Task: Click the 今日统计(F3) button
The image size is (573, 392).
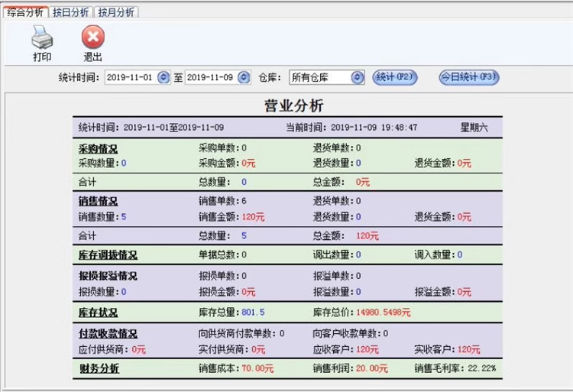Action: click(x=469, y=77)
